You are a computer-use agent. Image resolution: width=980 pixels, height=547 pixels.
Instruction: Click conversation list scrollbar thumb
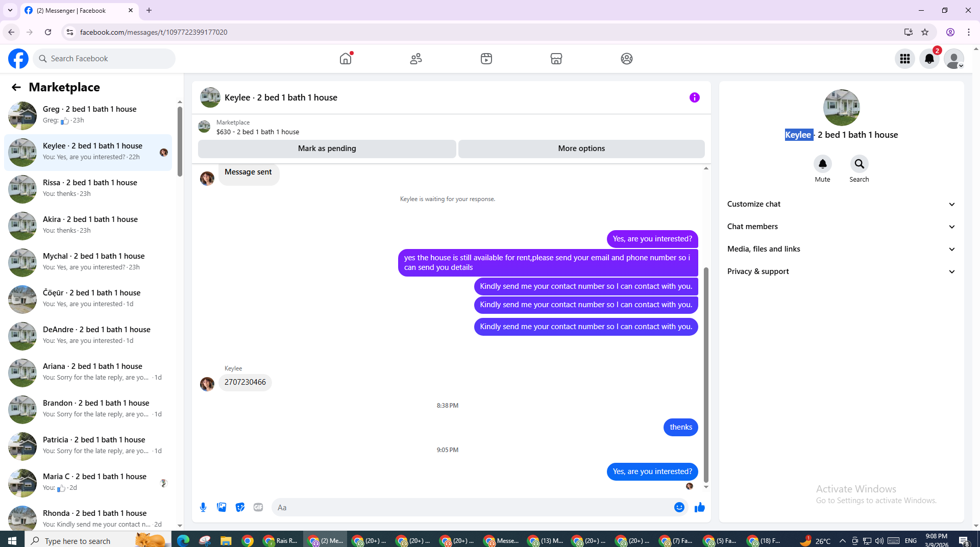pyautogui.click(x=180, y=141)
